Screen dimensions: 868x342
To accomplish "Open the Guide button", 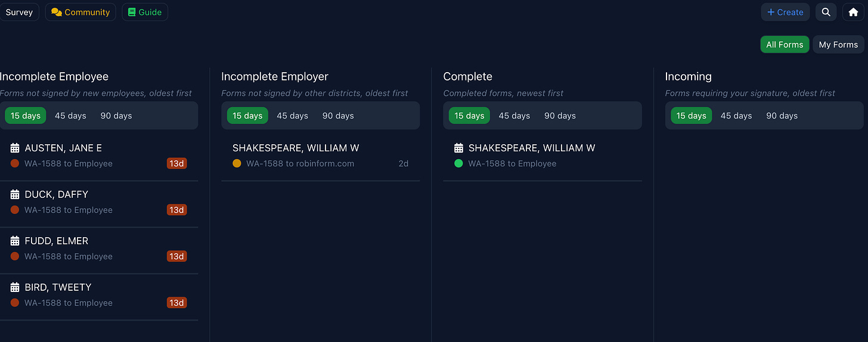I will [x=145, y=12].
